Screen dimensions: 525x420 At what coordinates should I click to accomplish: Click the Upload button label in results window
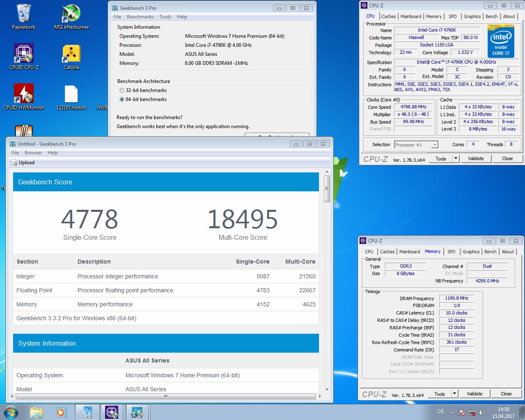tap(27, 163)
